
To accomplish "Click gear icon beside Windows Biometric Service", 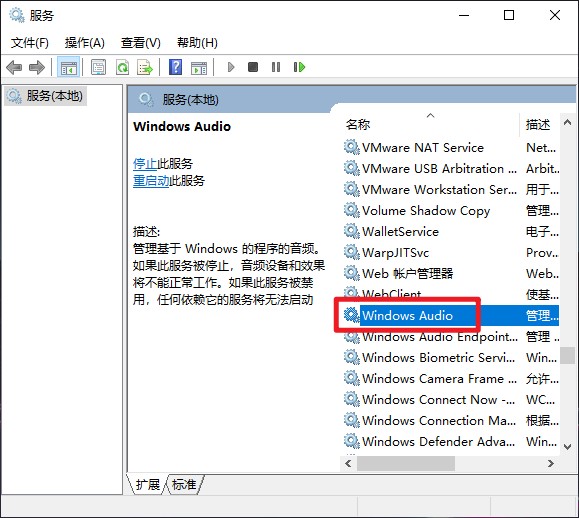I will coord(351,357).
